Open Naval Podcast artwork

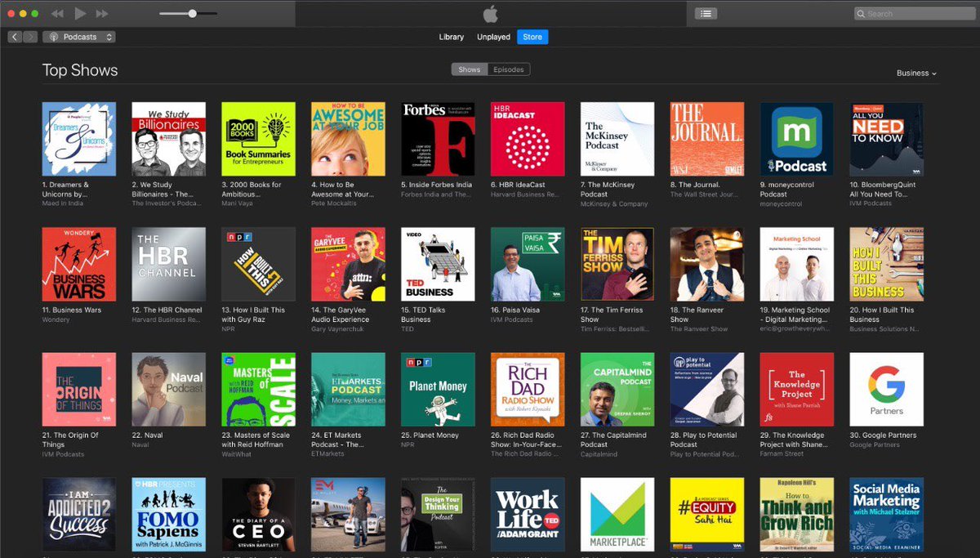[169, 390]
